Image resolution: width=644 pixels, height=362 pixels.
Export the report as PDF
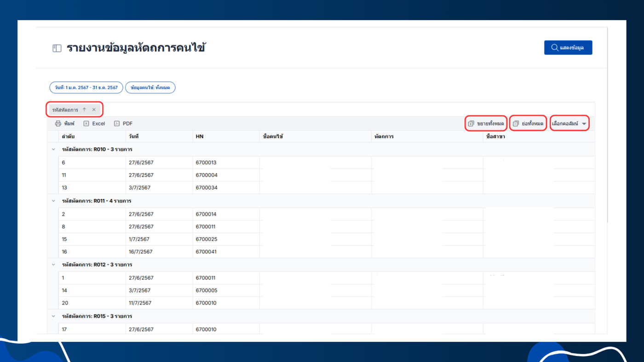tap(123, 124)
